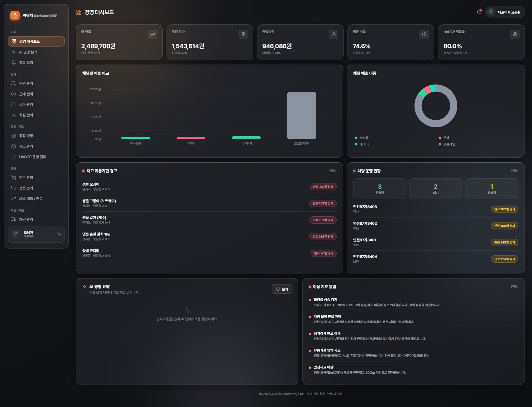
Task: Click the 만료 124일 경과 vehicle badge
Action: pos(505,259)
